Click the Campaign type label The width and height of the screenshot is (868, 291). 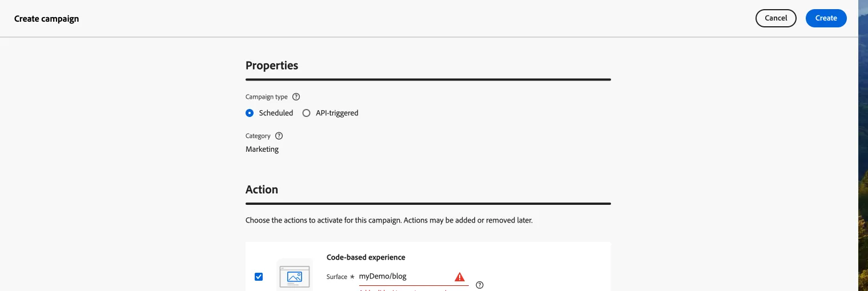tap(267, 97)
